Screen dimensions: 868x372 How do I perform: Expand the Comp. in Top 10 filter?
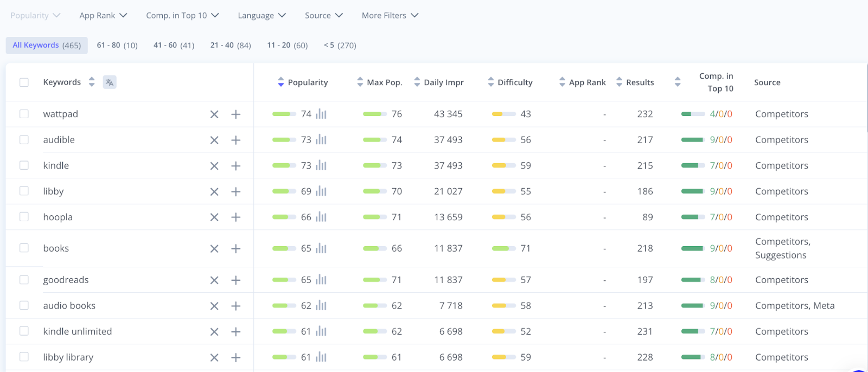coord(182,16)
